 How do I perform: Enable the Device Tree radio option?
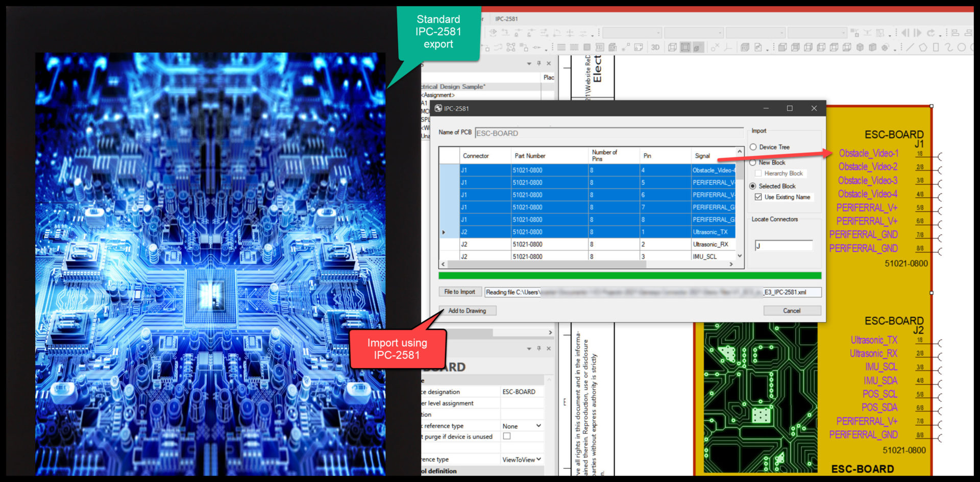(753, 147)
